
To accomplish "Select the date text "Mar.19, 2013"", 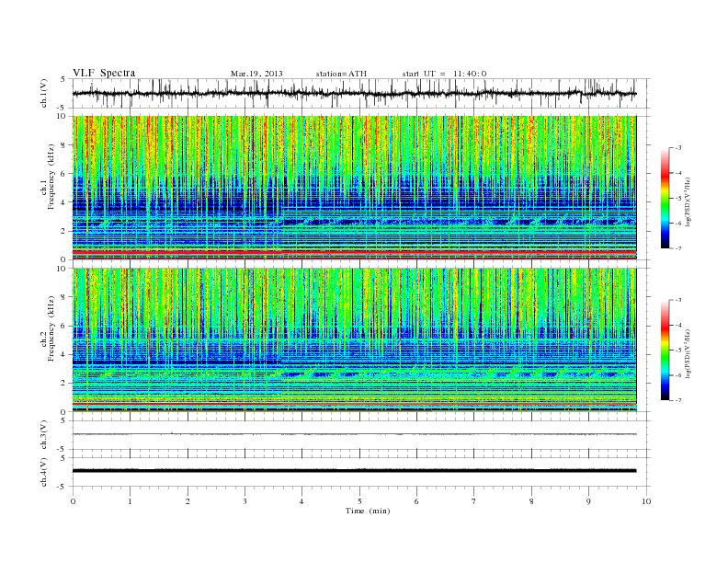I will (256, 74).
